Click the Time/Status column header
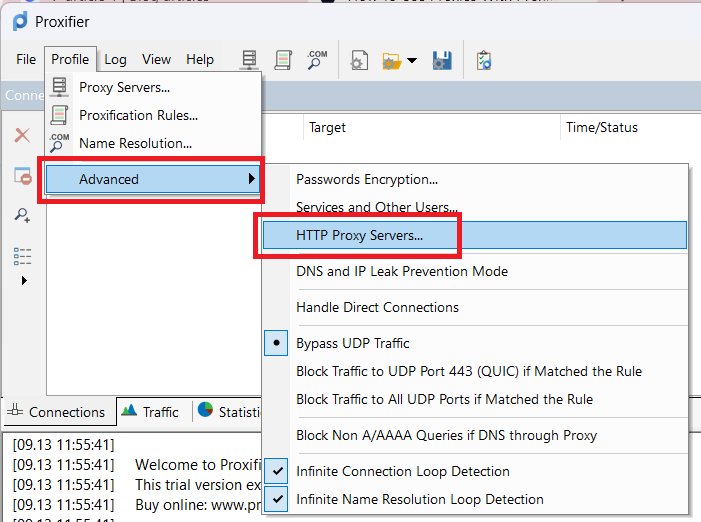701x522 pixels. (629, 127)
